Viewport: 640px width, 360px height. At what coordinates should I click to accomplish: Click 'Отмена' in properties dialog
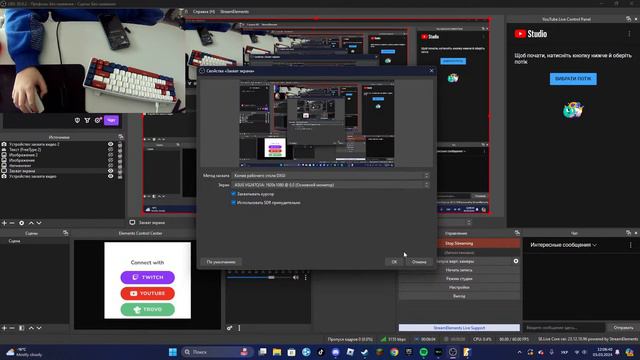pyautogui.click(x=419, y=262)
